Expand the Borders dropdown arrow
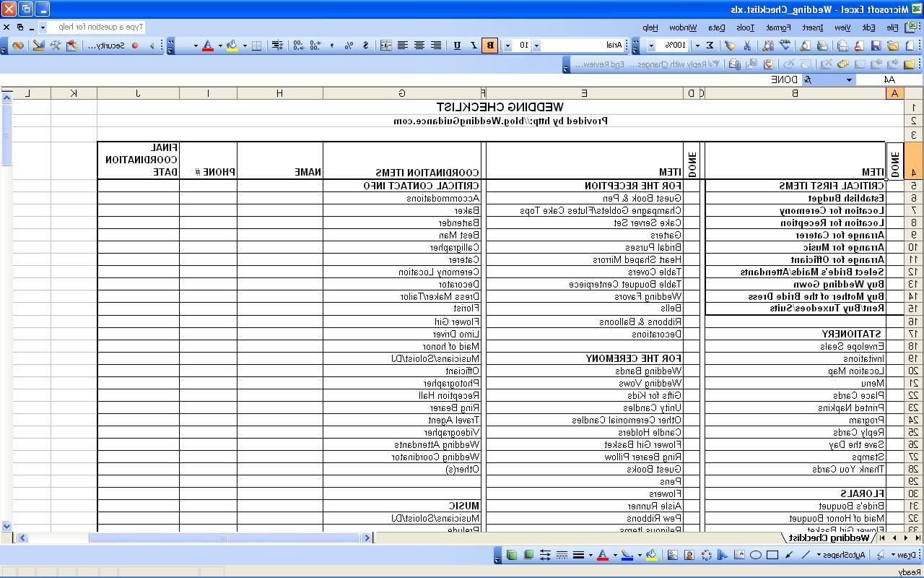 click(x=245, y=46)
